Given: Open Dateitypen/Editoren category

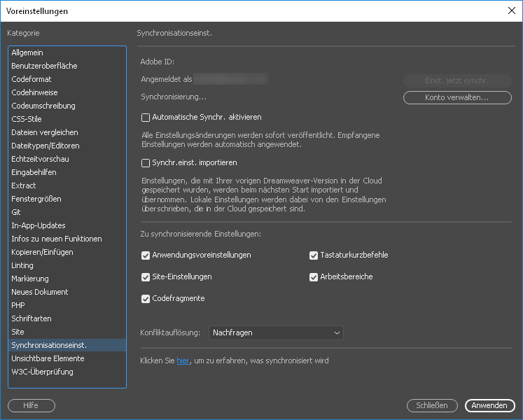Looking at the screenshot, I should point(67,146).
